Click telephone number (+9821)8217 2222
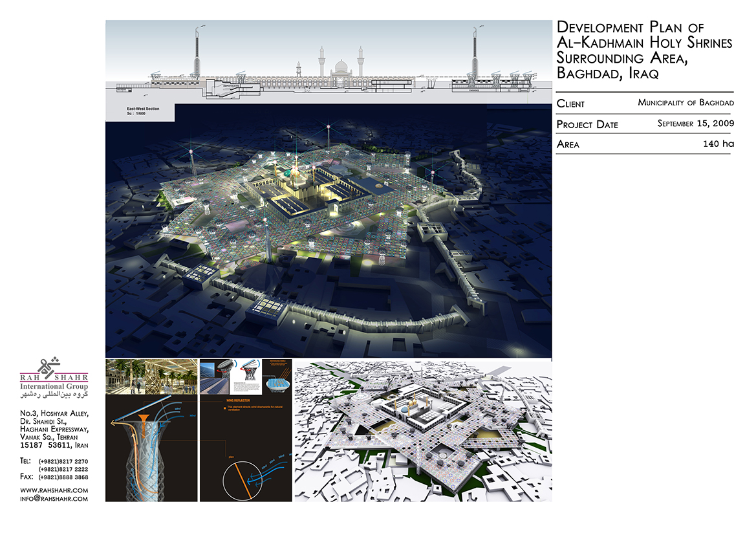The width and height of the screenshot is (756, 535). tap(63, 469)
